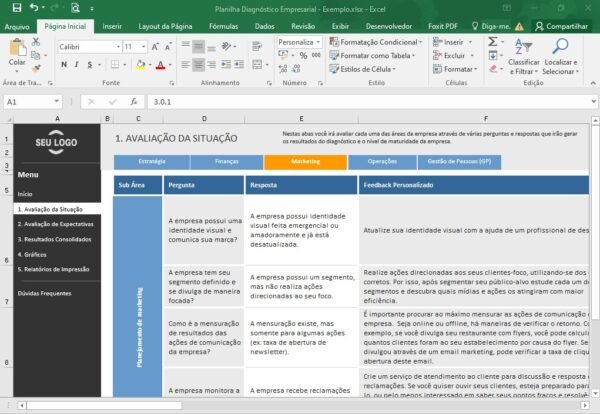This screenshot has width=600, height=414.
Task: Click the horizontal scrollbar thumb
Action: pos(104,405)
